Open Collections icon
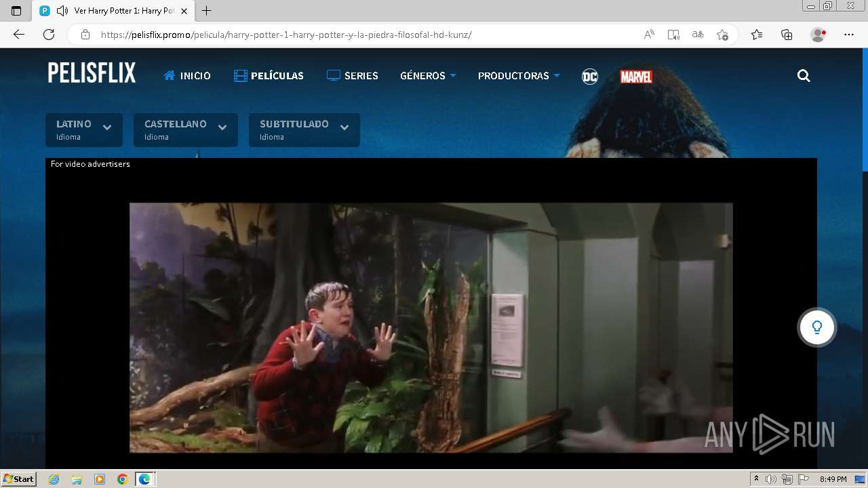The image size is (868, 488). pyautogui.click(x=787, y=35)
